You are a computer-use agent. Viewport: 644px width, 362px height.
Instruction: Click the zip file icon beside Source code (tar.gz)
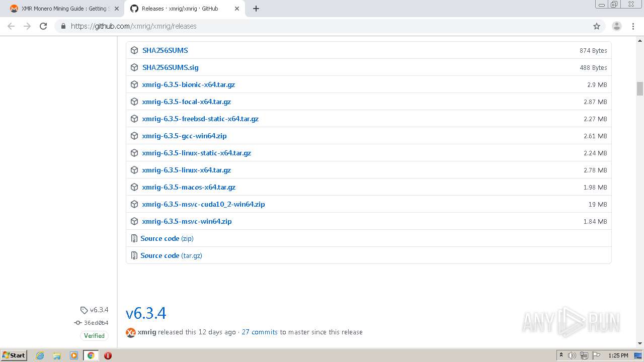(134, 255)
